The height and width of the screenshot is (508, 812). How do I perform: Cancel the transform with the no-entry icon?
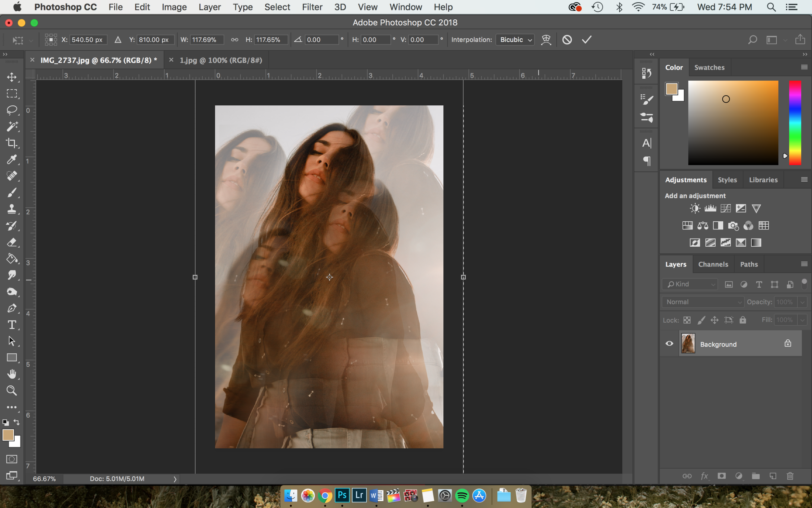click(567, 40)
